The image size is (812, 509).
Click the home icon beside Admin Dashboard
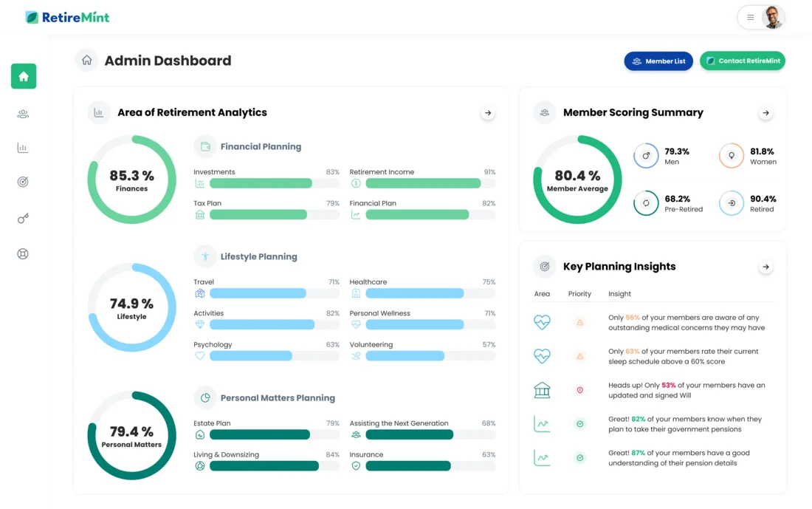[87, 60]
